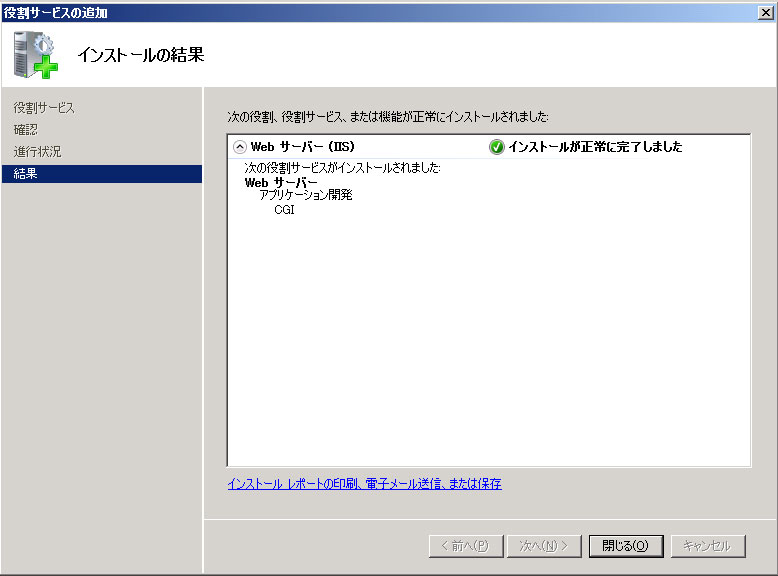Image resolution: width=778 pixels, height=576 pixels.
Task: Click the 次の役割サービスがインストールされました text
Action: [342, 168]
